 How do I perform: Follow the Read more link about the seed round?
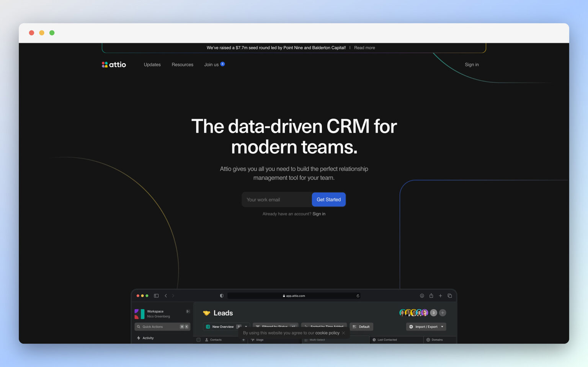364,47
